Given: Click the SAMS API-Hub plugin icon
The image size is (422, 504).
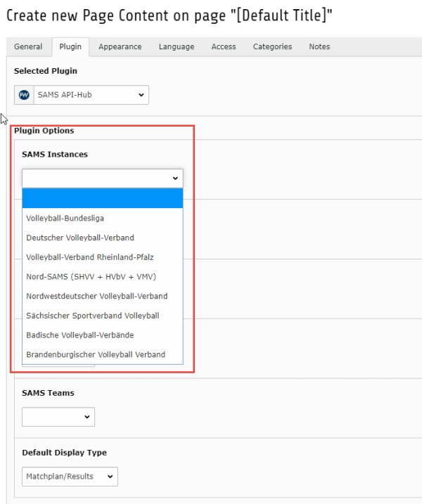Looking at the screenshot, I should click(x=24, y=95).
